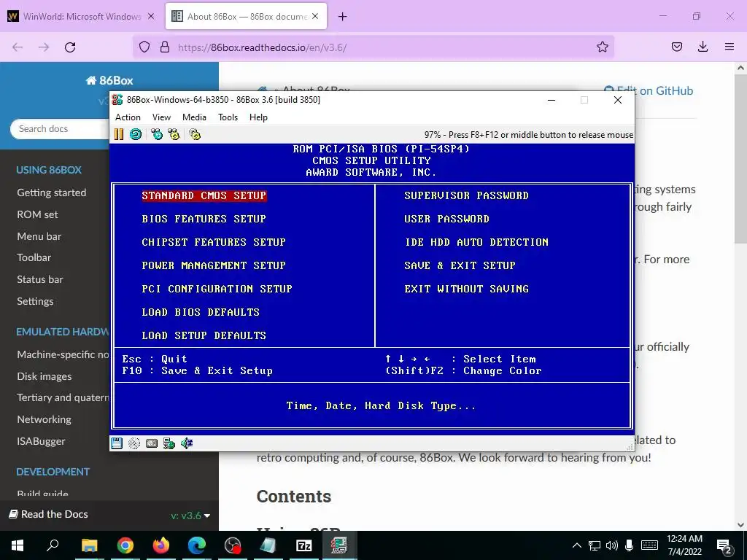
Task: Select CHIPSET FEATURES SETUP in the BIOS
Action: pos(214,242)
